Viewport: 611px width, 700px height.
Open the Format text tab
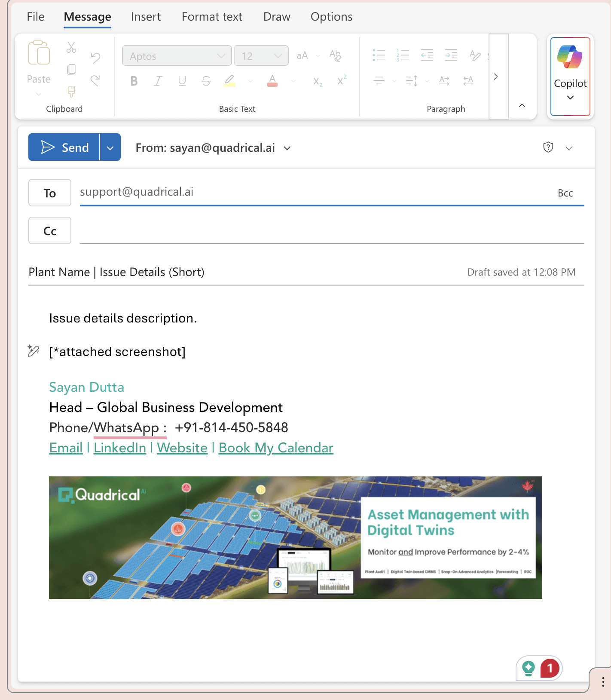pyautogui.click(x=212, y=17)
